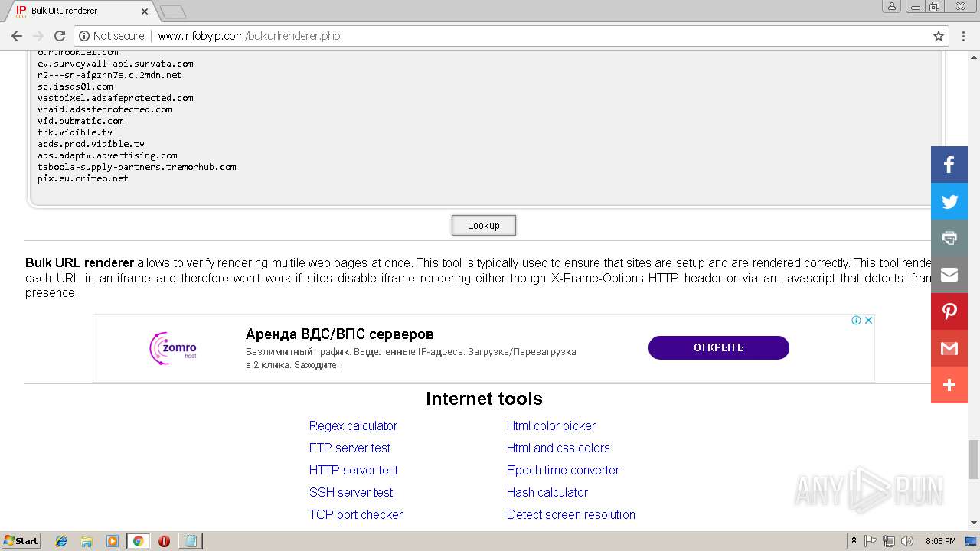Image resolution: width=980 pixels, height=551 pixels.
Task: Share page via Gmail icon
Action: tap(949, 347)
